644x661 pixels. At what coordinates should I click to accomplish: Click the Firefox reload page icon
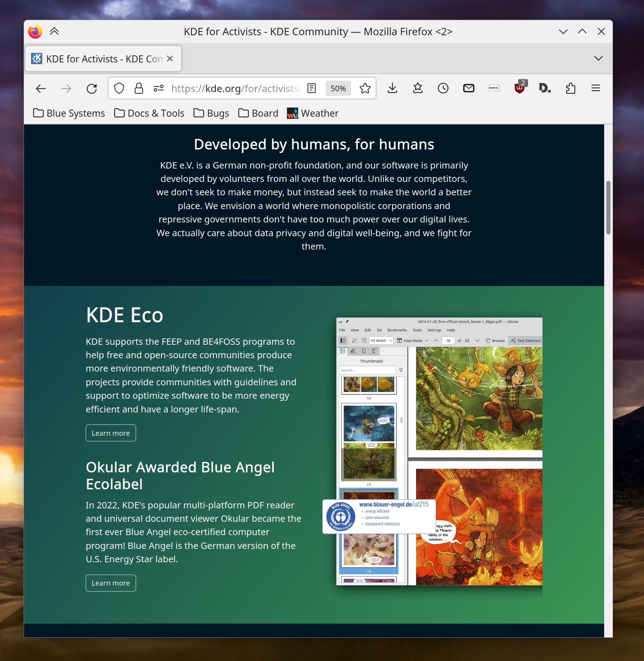point(92,88)
